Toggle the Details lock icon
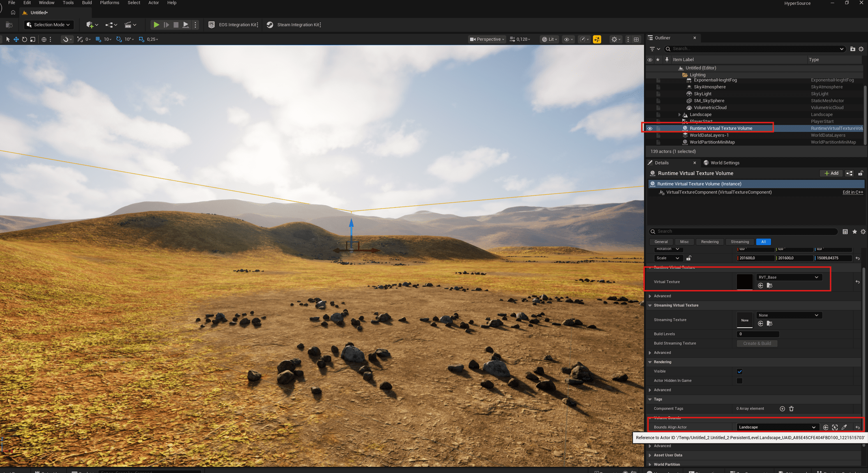868x473 pixels. pos(861,174)
